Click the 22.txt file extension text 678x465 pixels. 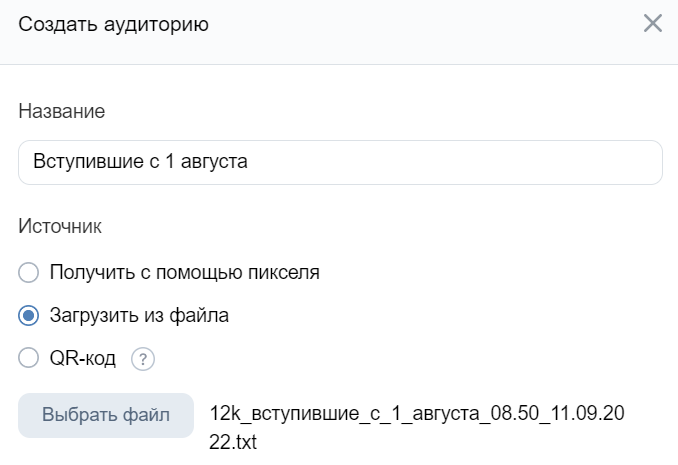(x=233, y=443)
